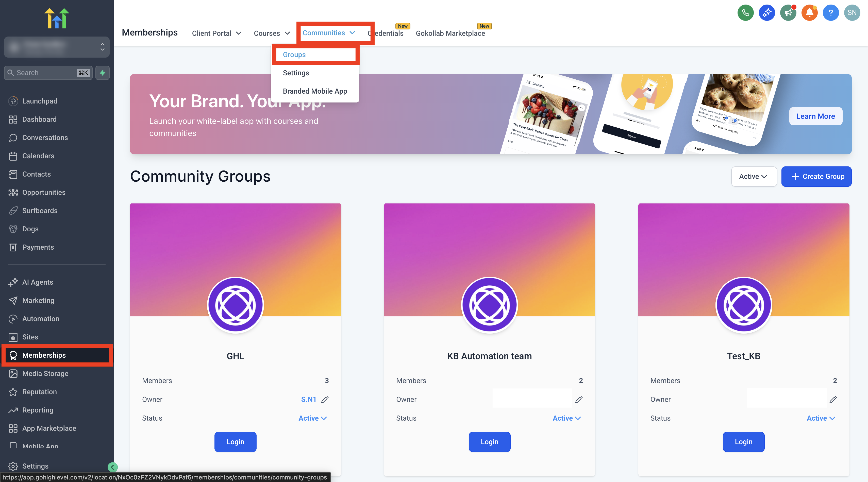Open GHL group Active status dropdown
The height and width of the screenshot is (482, 868).
[x=313, y=418]
